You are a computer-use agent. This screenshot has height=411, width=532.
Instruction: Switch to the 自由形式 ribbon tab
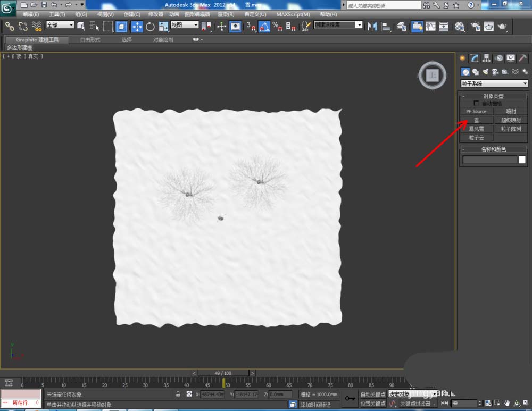tap(90, 40)
